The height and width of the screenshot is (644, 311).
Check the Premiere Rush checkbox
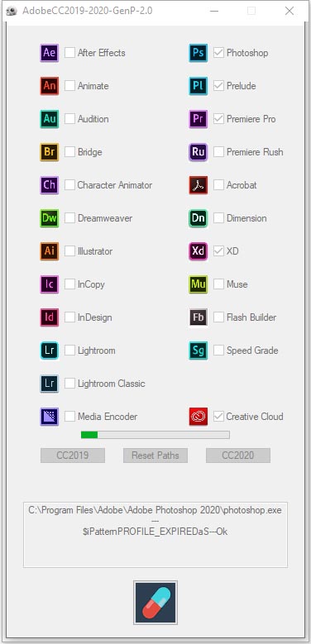coord(219,152)
